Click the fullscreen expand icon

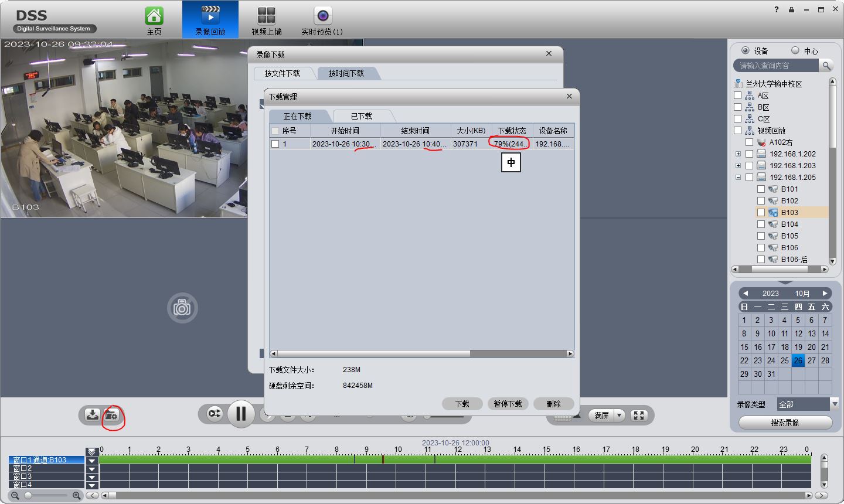point(639,416)
